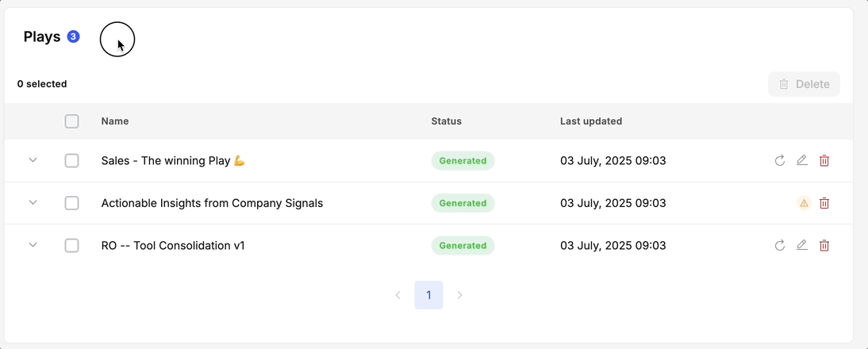Edit the Sales winning Play row

coord(802,161)
